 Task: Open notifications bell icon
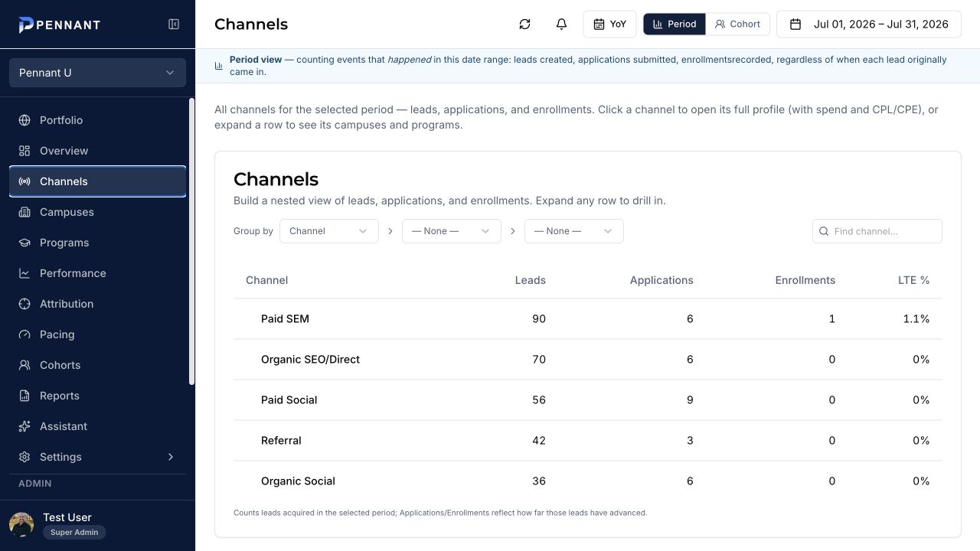pyautogui.click(x=561, y=24)
